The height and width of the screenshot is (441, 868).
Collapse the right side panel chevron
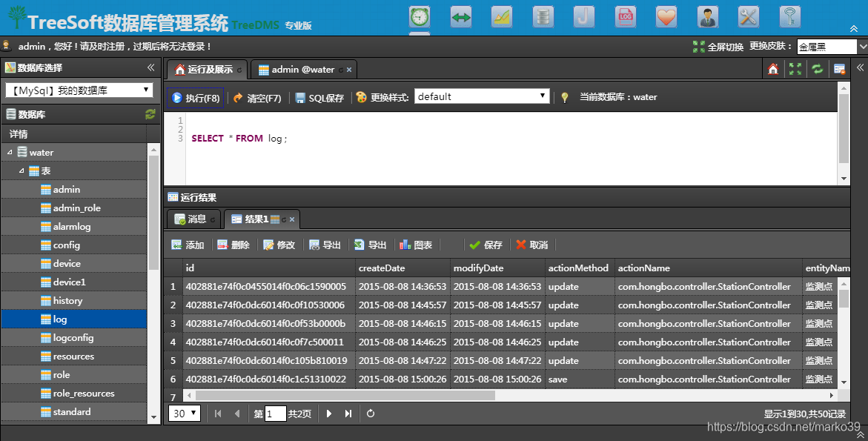[x=861, y=67]
